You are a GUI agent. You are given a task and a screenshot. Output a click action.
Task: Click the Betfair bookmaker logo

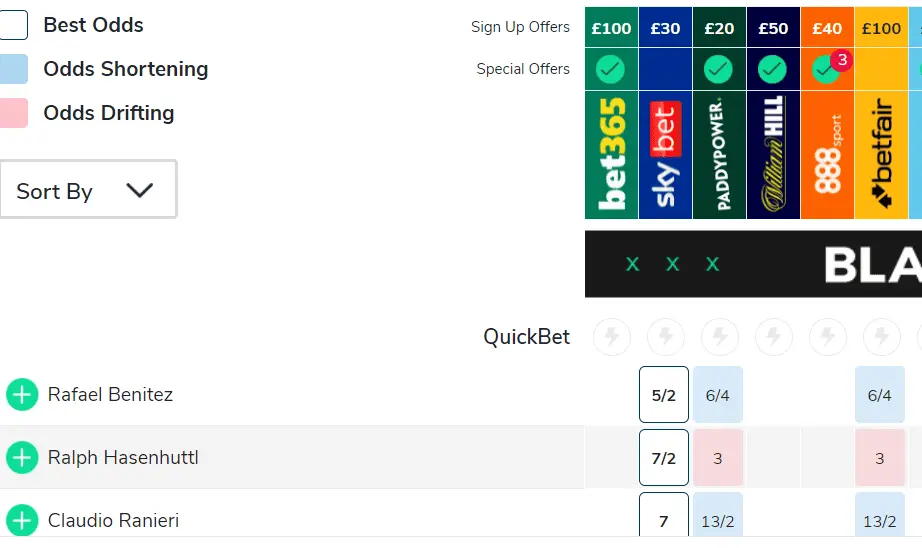pos(881,155)
